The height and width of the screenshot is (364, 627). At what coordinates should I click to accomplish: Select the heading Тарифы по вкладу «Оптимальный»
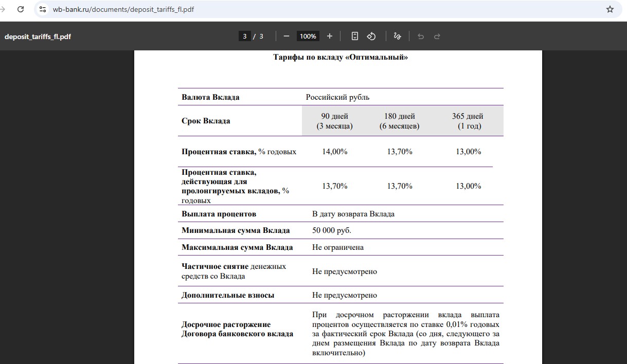coord(341,57)
